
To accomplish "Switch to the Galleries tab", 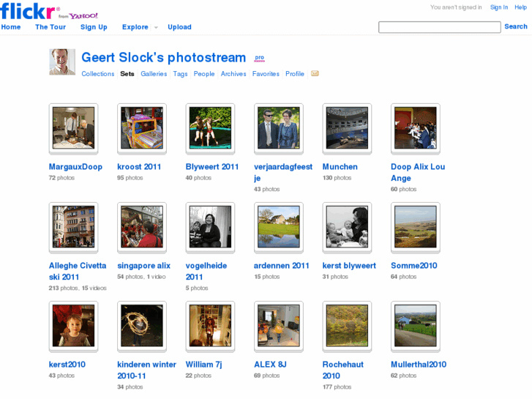I will pyautogui.click(x=154, y=74).
